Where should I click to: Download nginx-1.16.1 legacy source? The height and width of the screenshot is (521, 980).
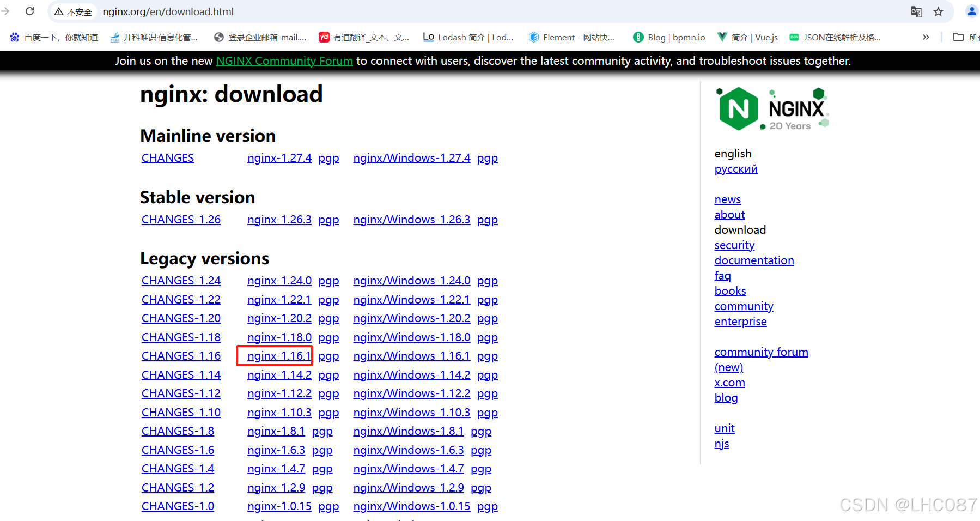click(x=279, y=356)
